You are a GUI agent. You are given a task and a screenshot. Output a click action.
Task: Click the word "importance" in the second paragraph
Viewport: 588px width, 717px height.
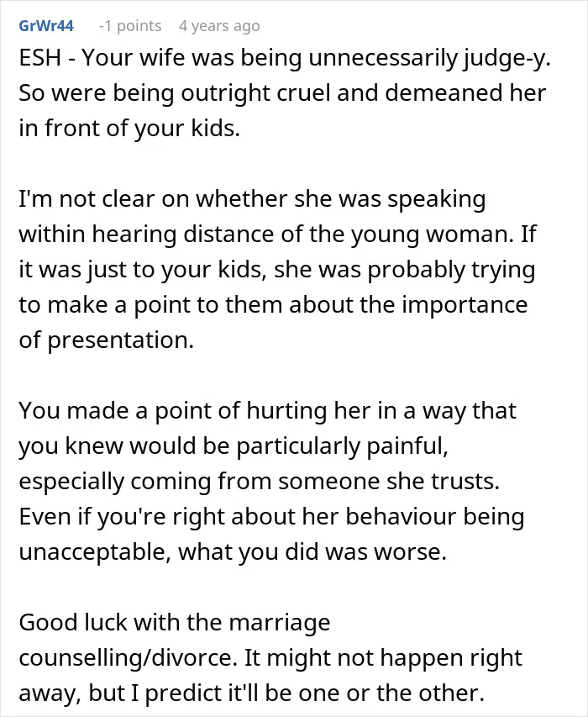(465, 305)
